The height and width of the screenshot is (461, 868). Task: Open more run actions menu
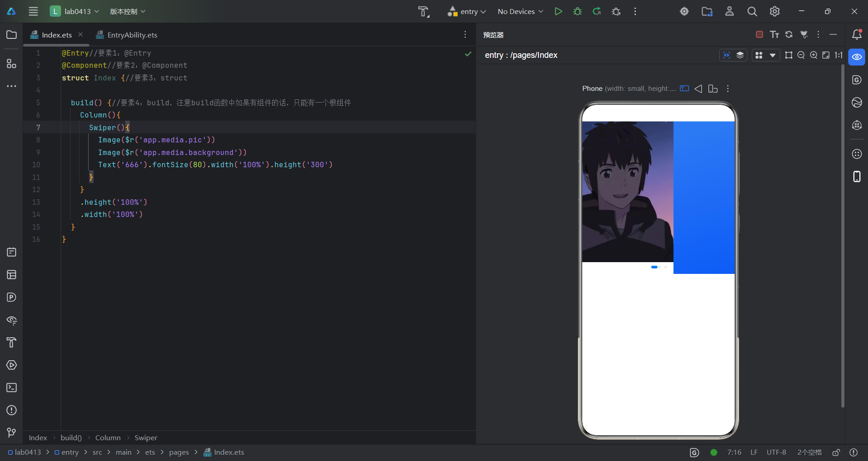[635, 11]
